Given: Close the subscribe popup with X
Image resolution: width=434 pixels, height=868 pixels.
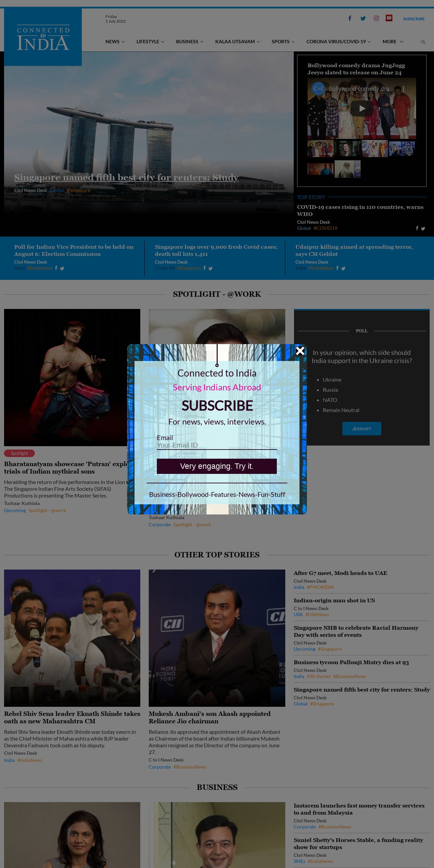Looking at the screenshot, I should click(300, 351).
